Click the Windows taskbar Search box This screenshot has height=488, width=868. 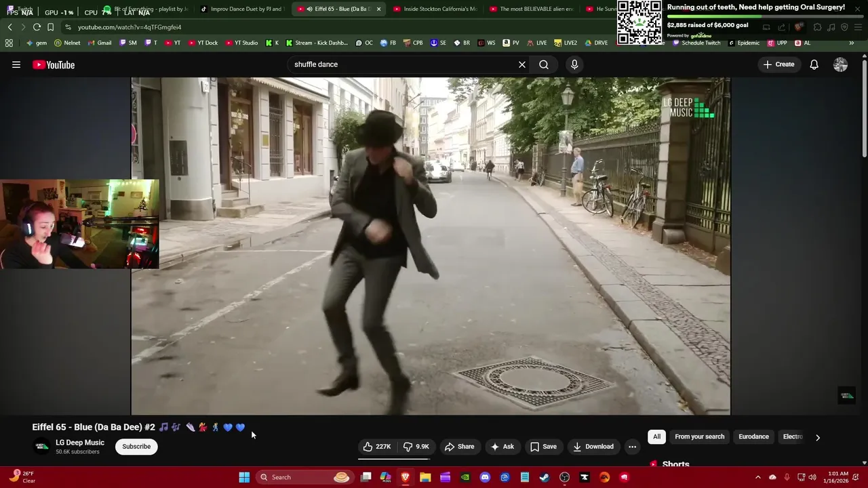tap(305, 477)
